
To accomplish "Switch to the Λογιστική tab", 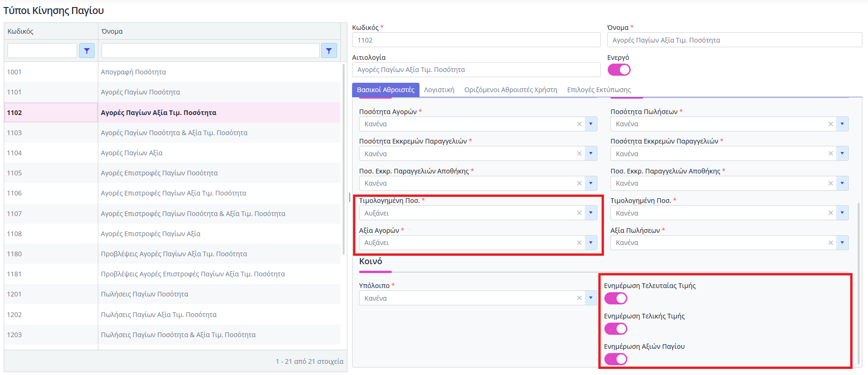I will [439, 90].
